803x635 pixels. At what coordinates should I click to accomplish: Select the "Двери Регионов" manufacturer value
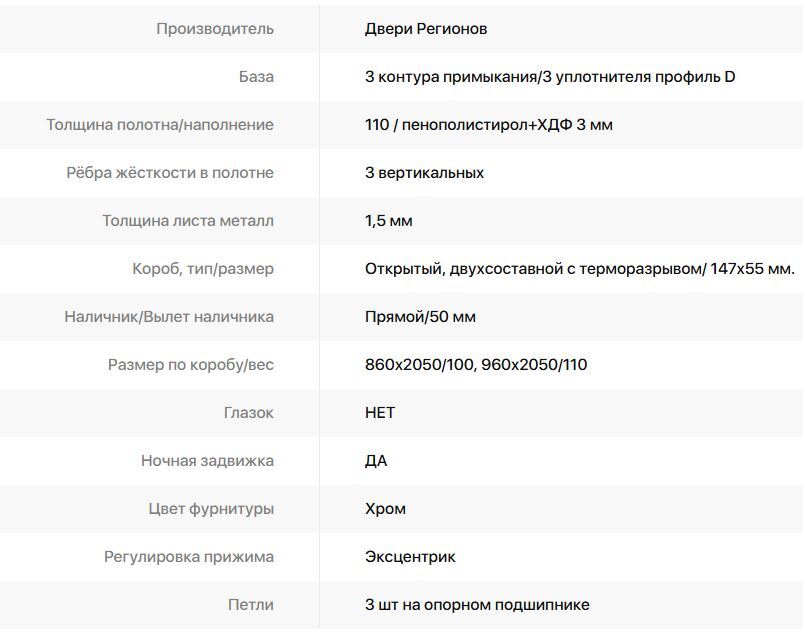pyautogui.click(x=426, y=29)
